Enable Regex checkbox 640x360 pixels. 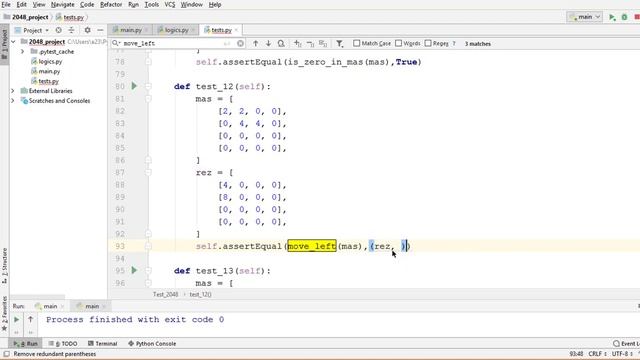[428, 43]
